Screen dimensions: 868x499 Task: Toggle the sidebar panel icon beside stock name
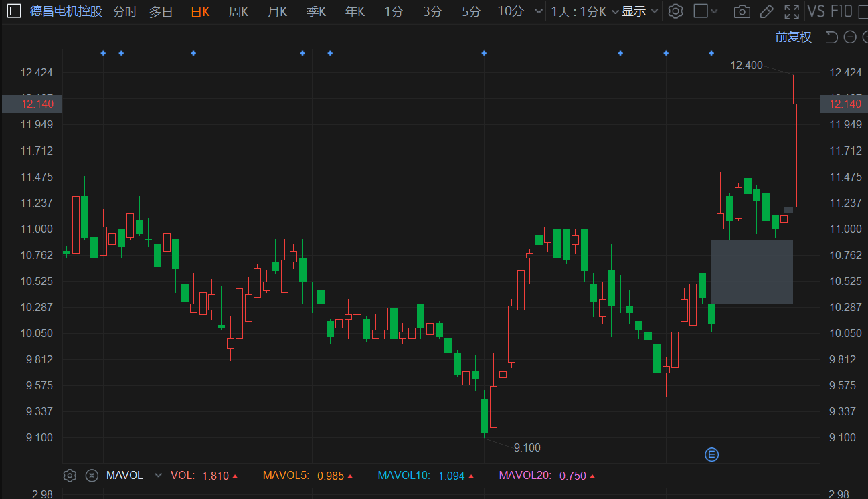[x=13, y=11]
